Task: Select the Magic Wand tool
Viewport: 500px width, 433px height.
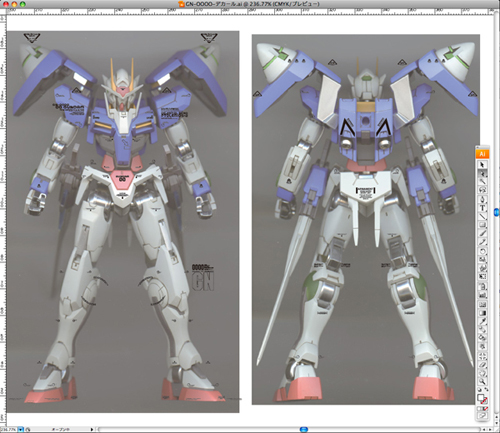Action: pyautogui.click(x=482, y=182)
